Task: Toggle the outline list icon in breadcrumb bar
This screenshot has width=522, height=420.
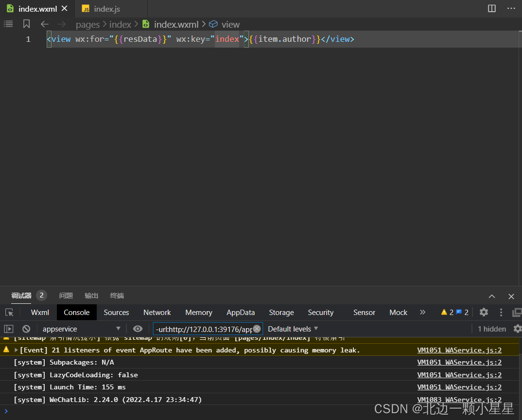Action: tap(8, 24)
